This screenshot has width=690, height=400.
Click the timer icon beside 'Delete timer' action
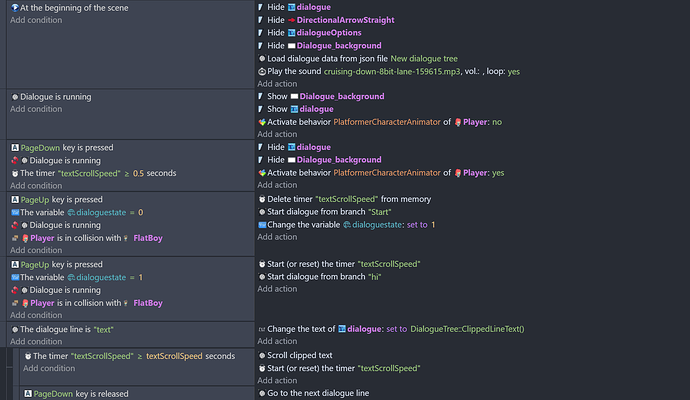coord(262,199)
